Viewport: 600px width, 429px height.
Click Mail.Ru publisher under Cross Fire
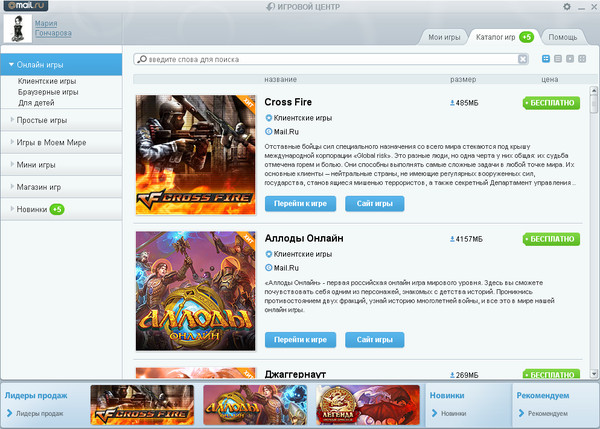point(282,132)
